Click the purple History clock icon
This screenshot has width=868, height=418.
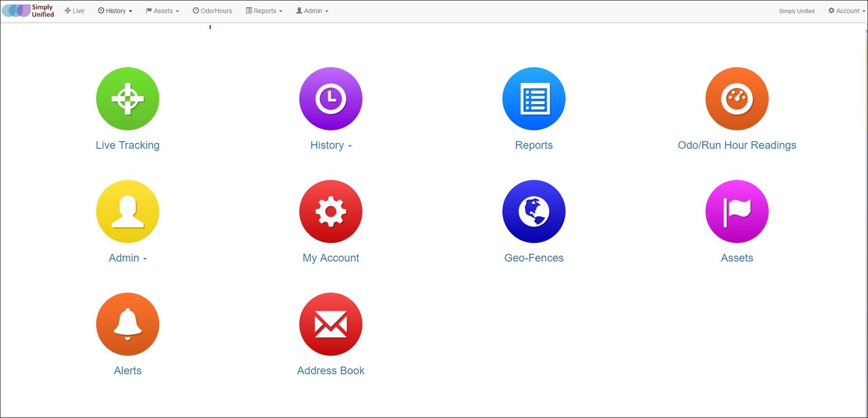click(331, 99)
